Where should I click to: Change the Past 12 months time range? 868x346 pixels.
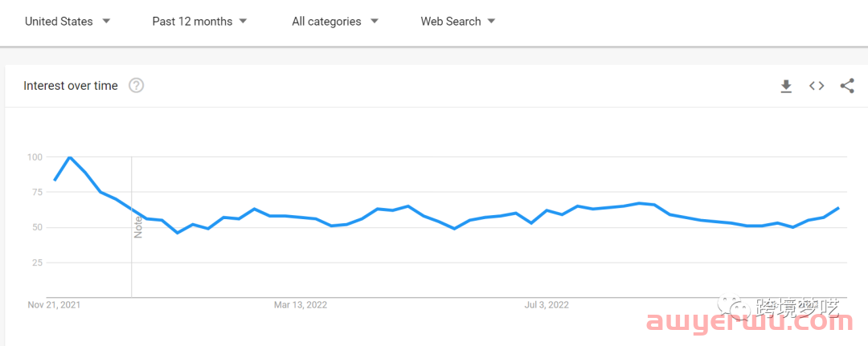[199, 22]
